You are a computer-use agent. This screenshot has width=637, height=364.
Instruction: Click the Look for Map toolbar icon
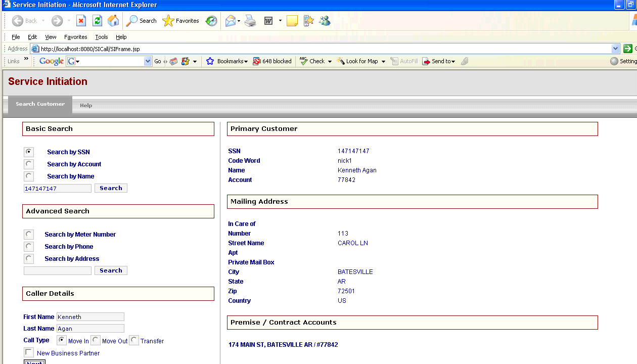(x=360, y=61)
